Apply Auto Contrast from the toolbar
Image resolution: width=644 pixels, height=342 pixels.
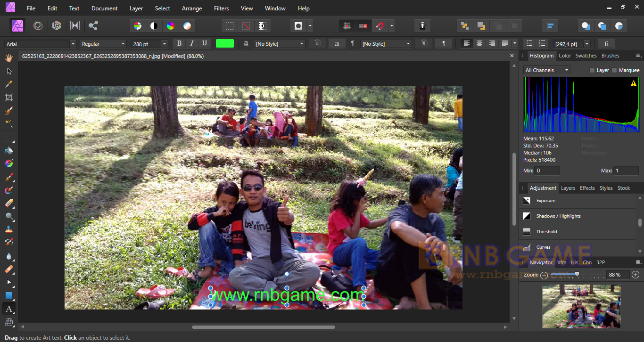pos(154,25)
